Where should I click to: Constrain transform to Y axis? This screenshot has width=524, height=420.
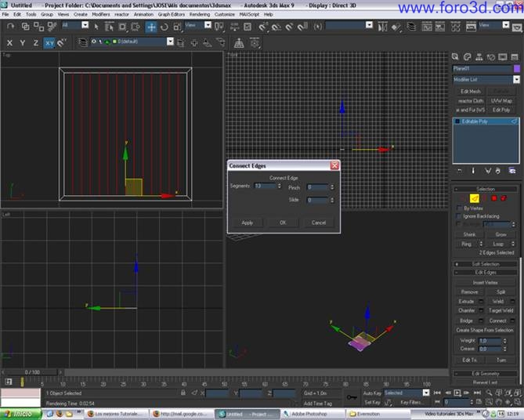(x=23, y=43)
